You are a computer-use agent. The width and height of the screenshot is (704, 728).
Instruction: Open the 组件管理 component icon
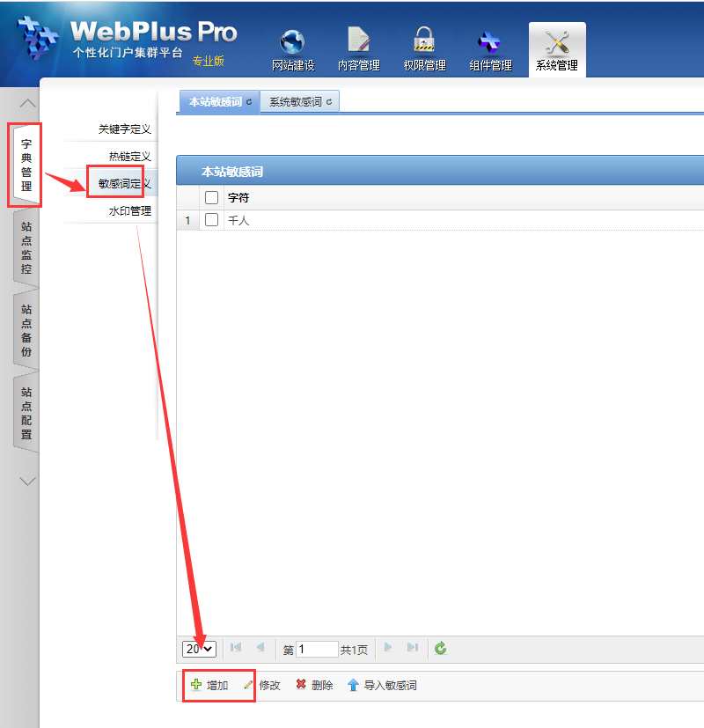click(489, 42)
